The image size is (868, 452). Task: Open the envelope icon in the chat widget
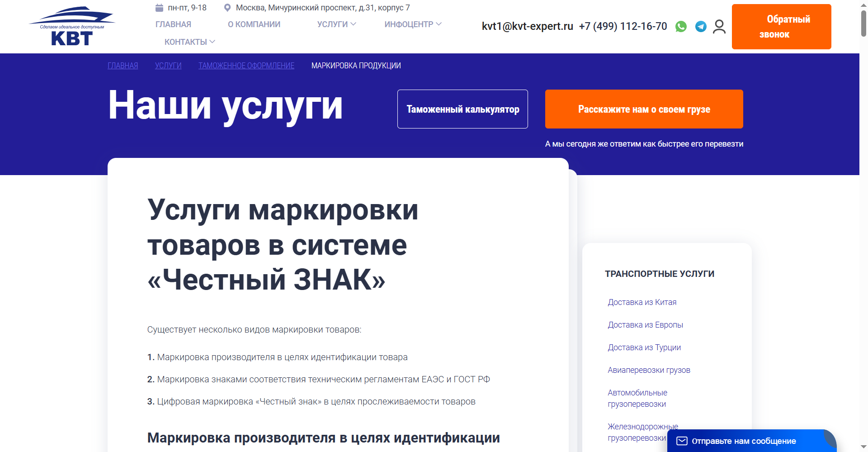(x=682, y=441)
